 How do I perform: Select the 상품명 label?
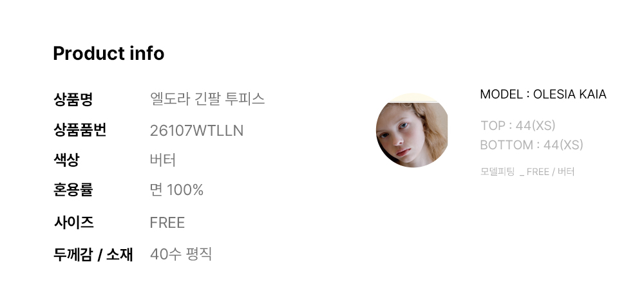pos(73,100)
